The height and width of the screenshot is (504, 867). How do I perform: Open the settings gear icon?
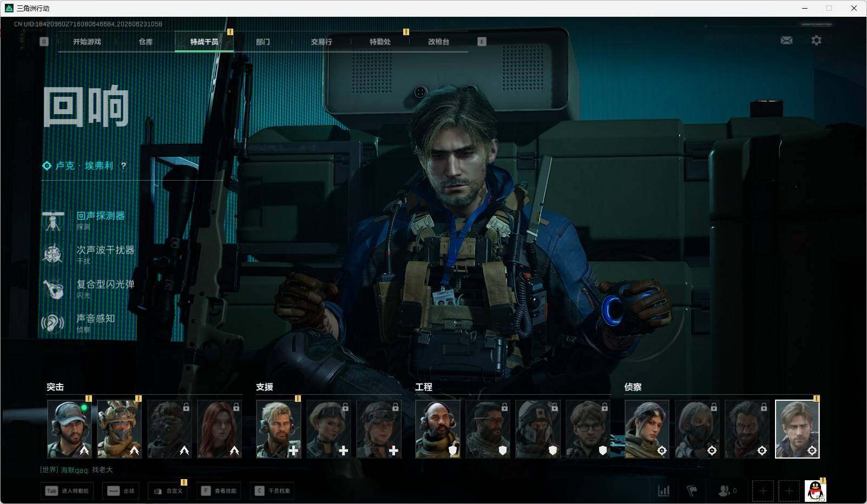[816, 41]
